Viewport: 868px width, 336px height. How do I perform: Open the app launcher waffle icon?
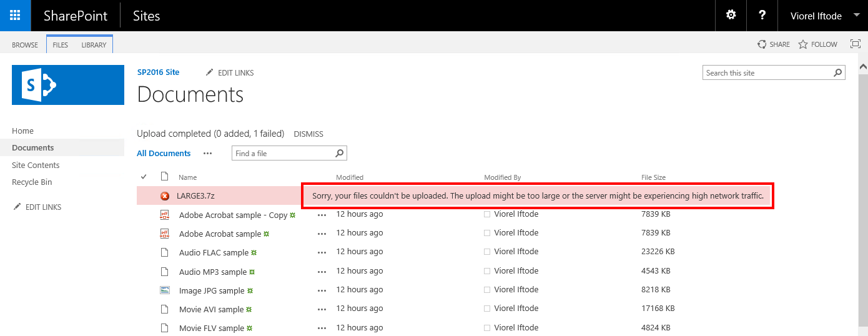click(x=15, y=16)
